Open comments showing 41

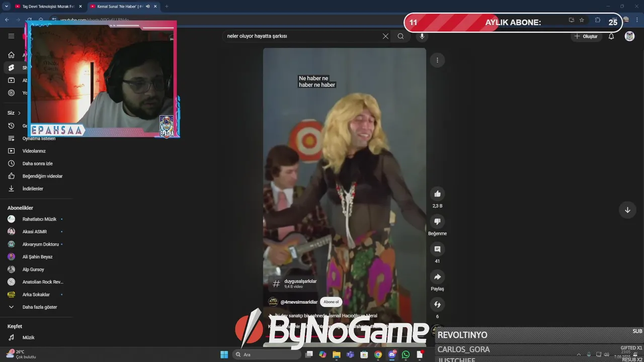[x=437, y=249]
